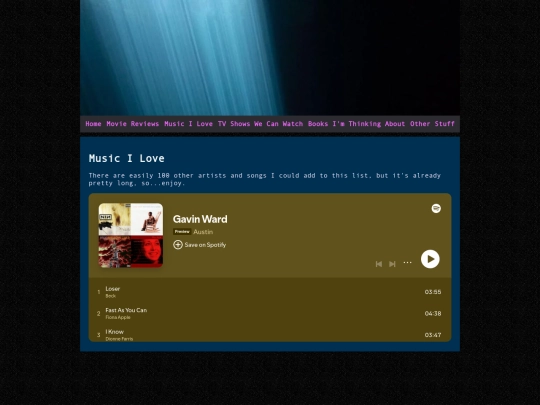
Task: Click the Music I Love heading
Action: coord(126,158)
